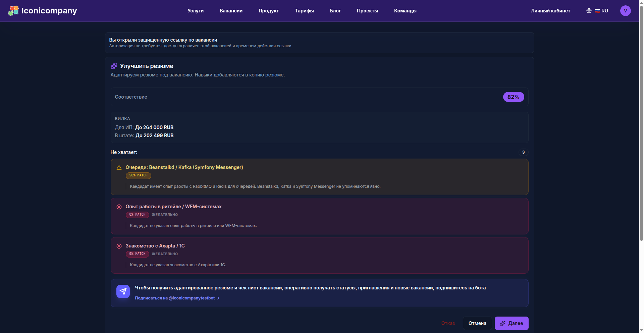Viewport: 644px width, 333px height.
Task: Open the Услуги menu
Action: [x=196, y=11]
